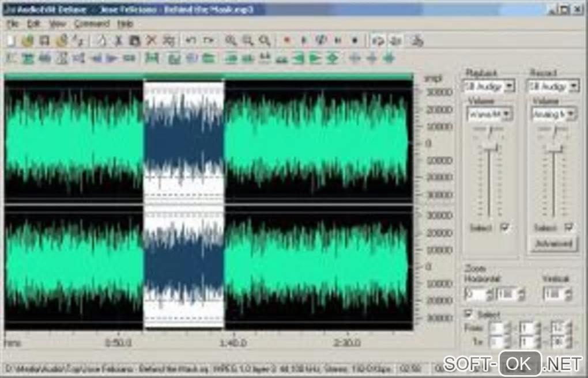The image size is (588, 378).
Task: Click the Vertical zoom spinner arrows
Action: click(x=568, y=294)
